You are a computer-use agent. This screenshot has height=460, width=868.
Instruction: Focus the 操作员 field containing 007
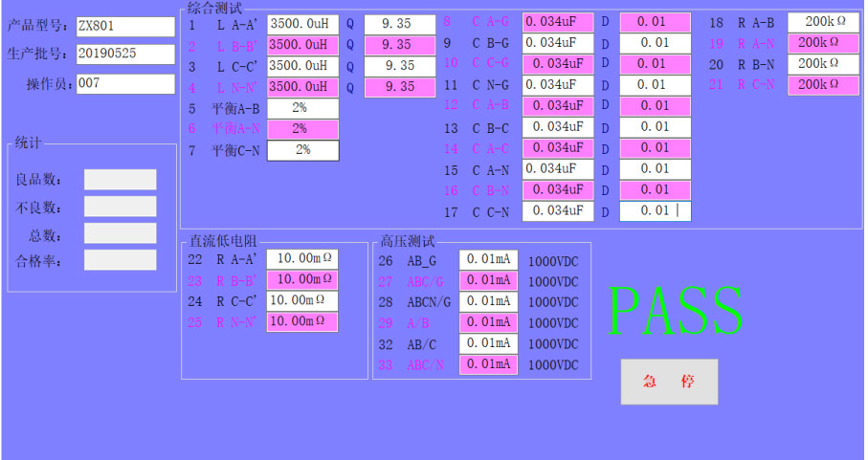124,83
